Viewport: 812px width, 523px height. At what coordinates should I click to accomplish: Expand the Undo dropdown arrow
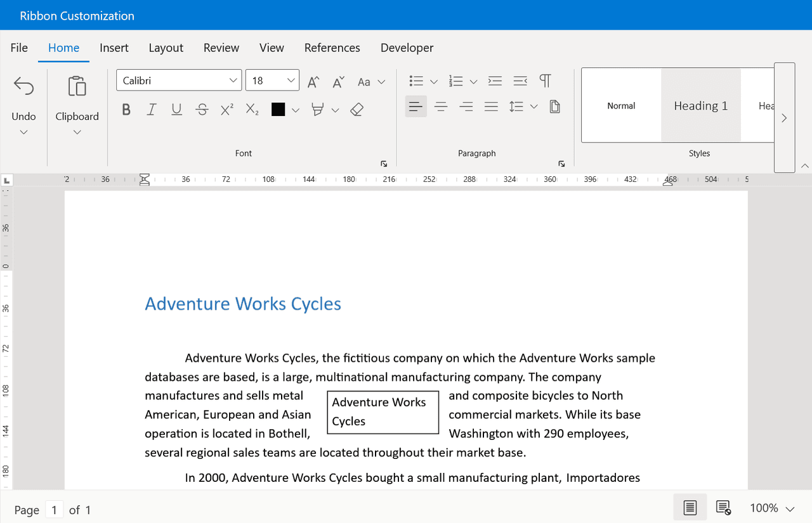coord(23,132)
